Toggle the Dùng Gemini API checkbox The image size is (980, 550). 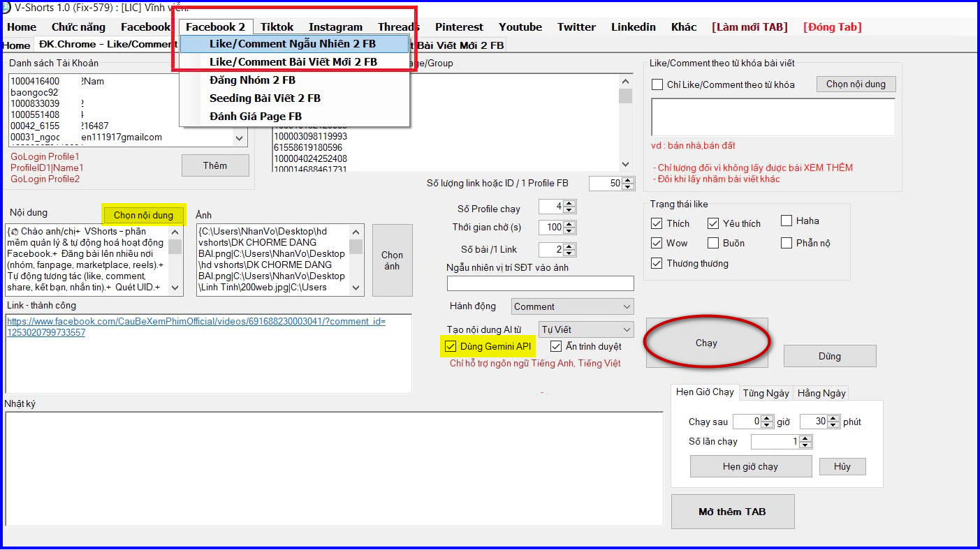click(x=451, y=346)
